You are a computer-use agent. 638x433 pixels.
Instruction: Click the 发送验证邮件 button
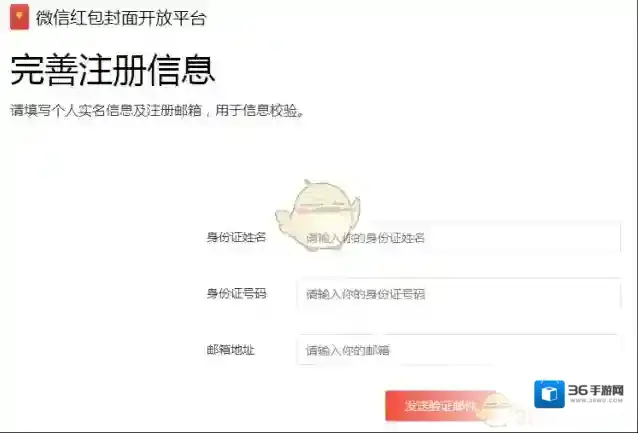point(441,405)
